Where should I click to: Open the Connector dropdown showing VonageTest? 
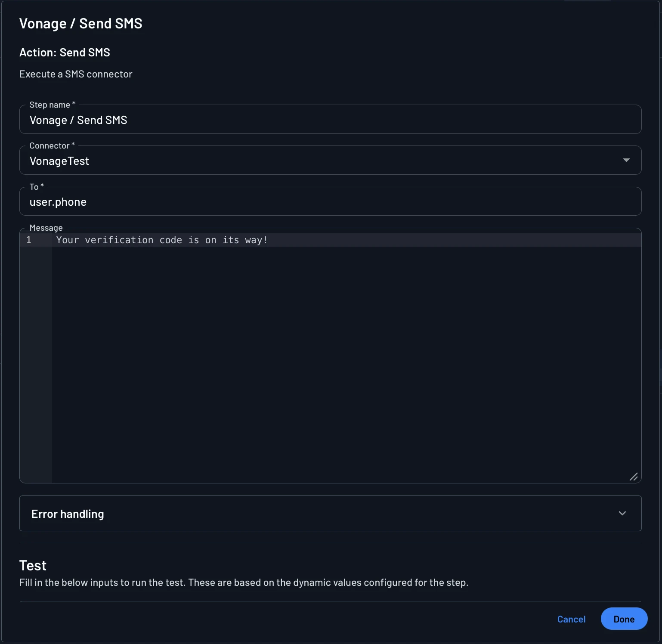tap(330, 161)
